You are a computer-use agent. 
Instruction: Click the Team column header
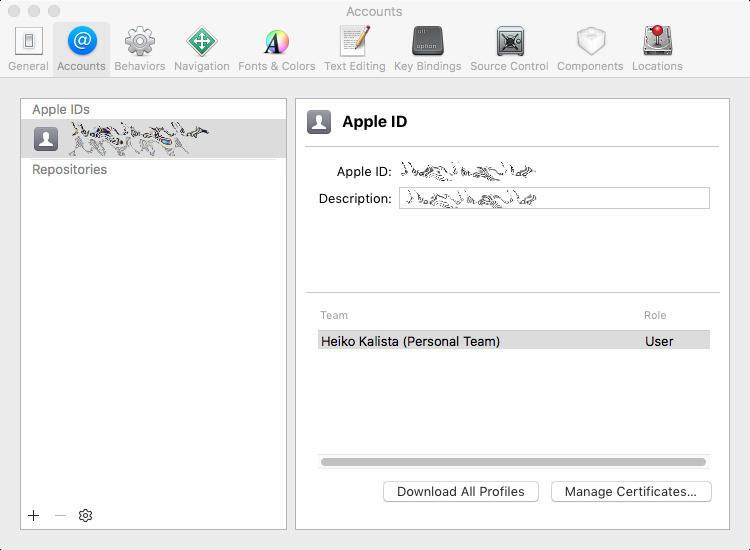pyautogui.click(x=334, y=315)
